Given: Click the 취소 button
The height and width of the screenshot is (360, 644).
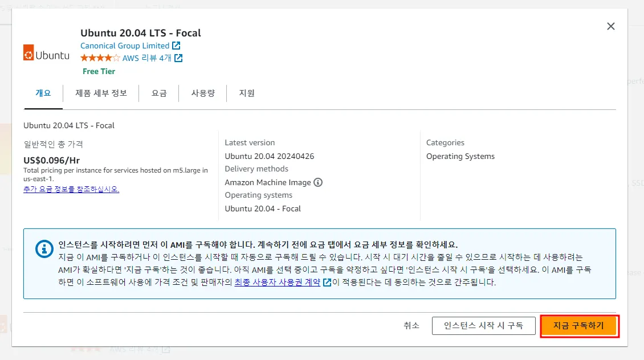Looking at the screenshot, I should (x=411, y=325).
